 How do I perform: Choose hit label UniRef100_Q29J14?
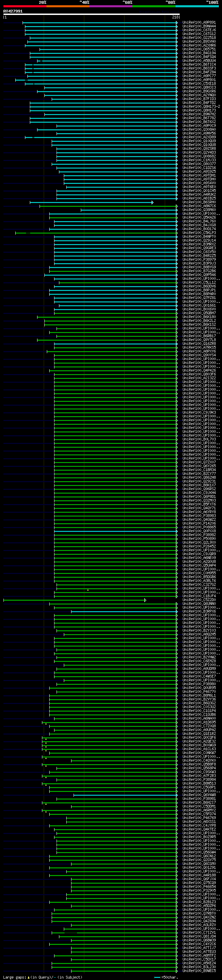[199, 240]
